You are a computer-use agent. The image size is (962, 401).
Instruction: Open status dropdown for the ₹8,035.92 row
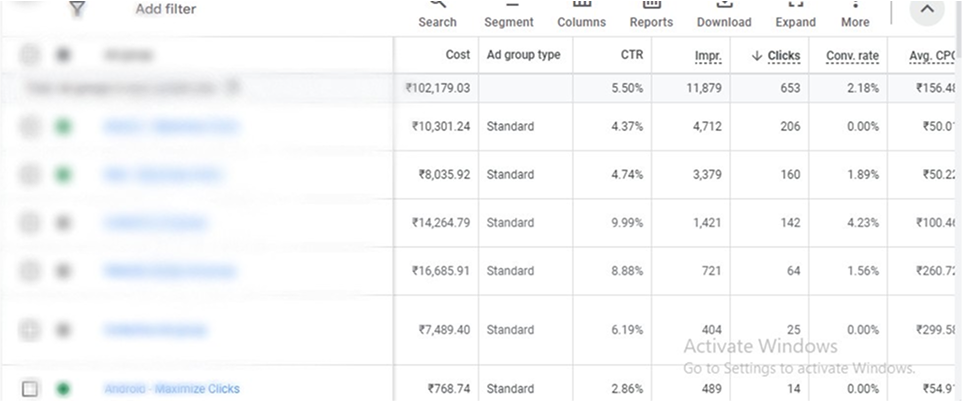point(64,175)
